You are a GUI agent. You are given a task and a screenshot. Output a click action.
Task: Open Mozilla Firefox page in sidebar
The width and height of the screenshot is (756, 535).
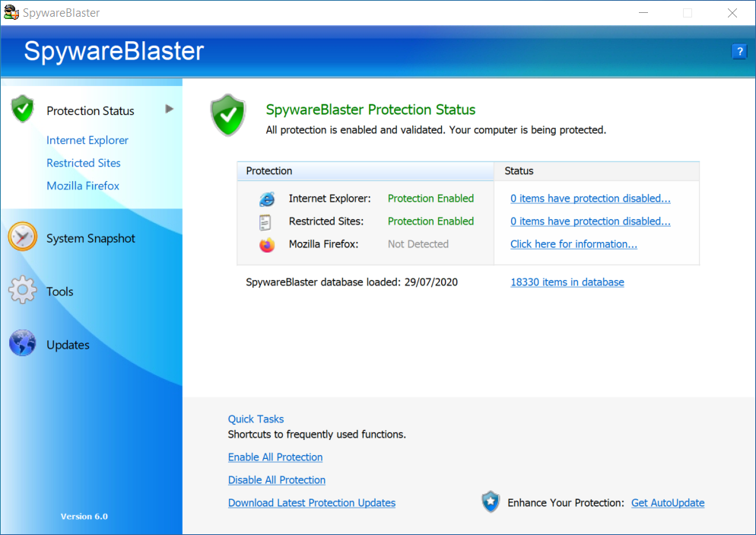click(x=83, y=186)
